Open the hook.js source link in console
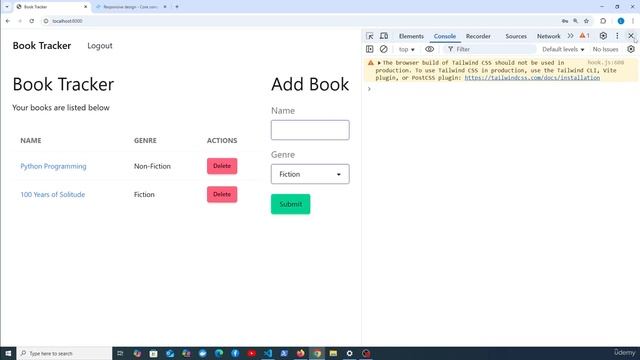 click(x=606, y=62)
